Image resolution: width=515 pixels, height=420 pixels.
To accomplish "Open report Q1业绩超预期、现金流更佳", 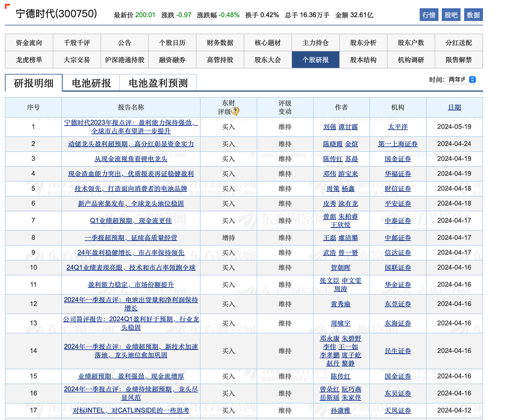I will pyautogui.click(x=131, y=221).
